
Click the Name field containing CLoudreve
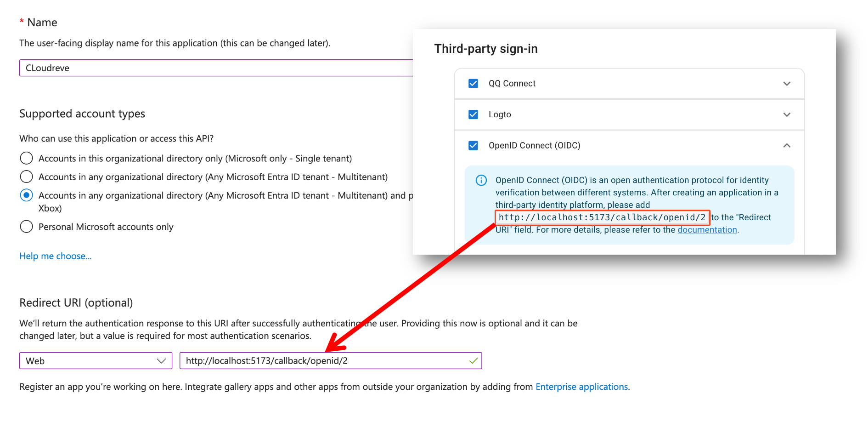point(184,68)
